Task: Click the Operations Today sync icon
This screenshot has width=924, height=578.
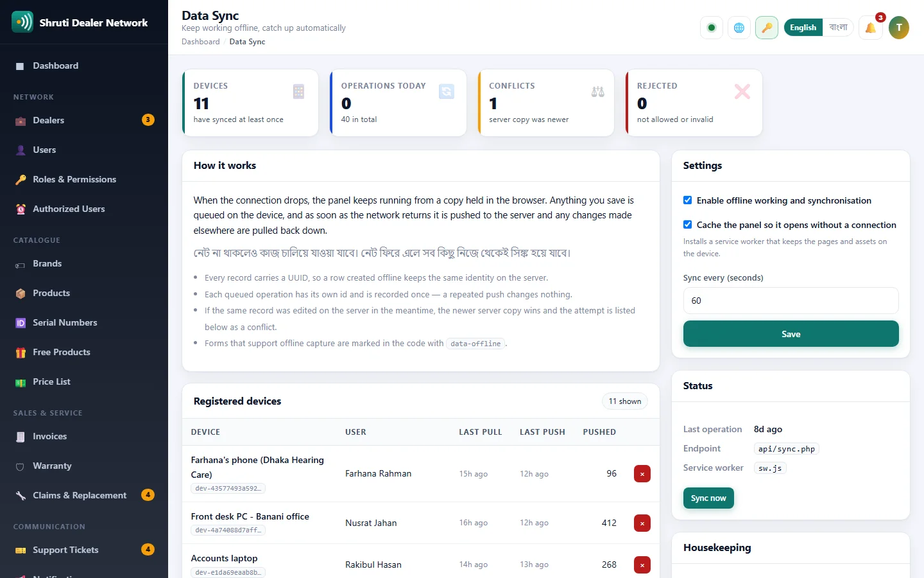Action: pyautogui.click(x=447, y=92)
